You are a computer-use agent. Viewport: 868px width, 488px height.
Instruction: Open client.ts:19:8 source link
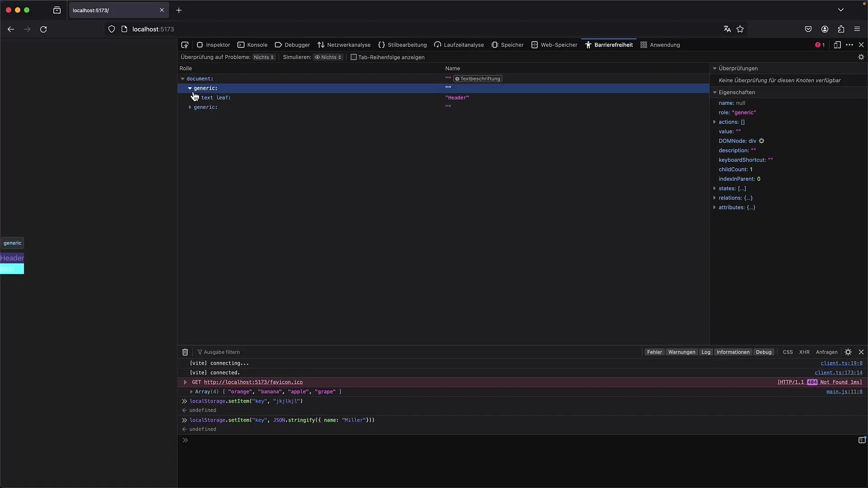pos(841,363)
